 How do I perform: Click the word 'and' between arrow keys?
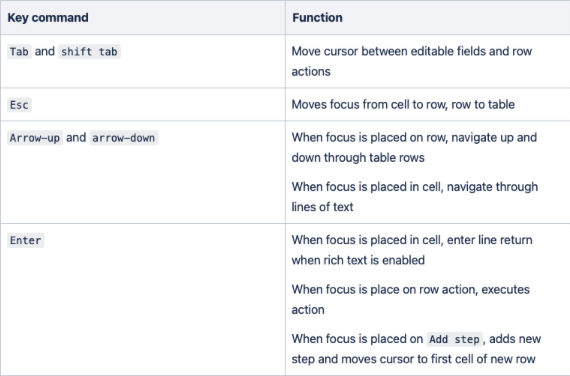pyautogui.click(x=76, y=137)
